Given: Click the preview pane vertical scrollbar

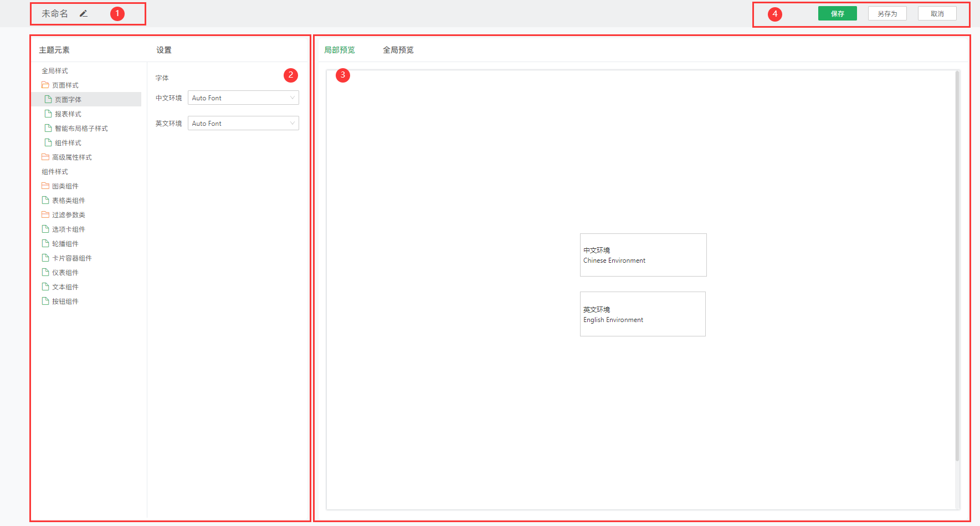Looking at the screenshot, I should point(957,266).
